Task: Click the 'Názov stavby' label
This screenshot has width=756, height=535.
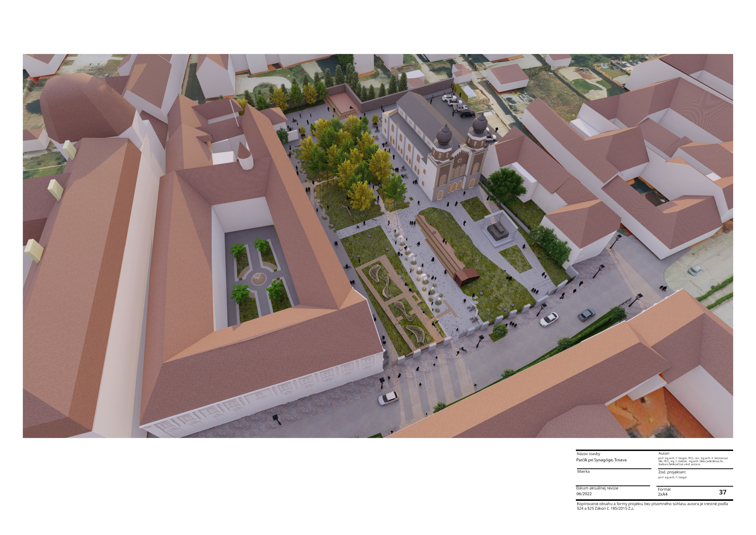Action: pos(588,454)
